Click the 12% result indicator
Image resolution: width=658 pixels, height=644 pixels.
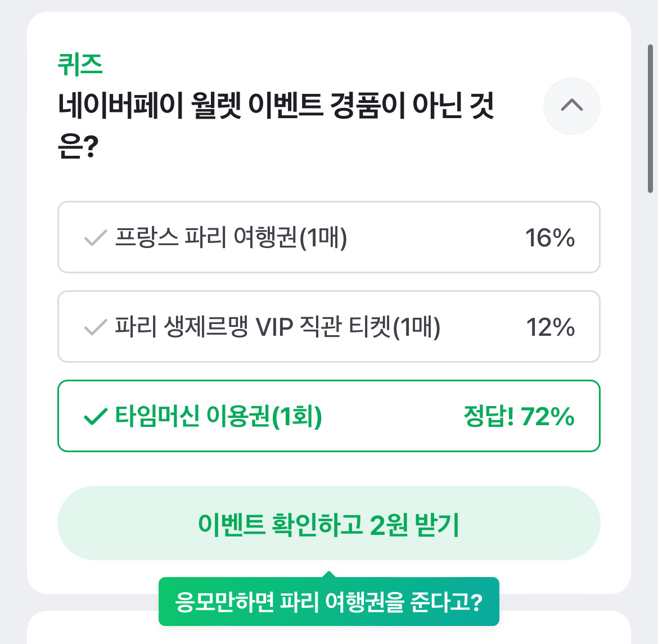pyautogui.click(x=550, y=327)
